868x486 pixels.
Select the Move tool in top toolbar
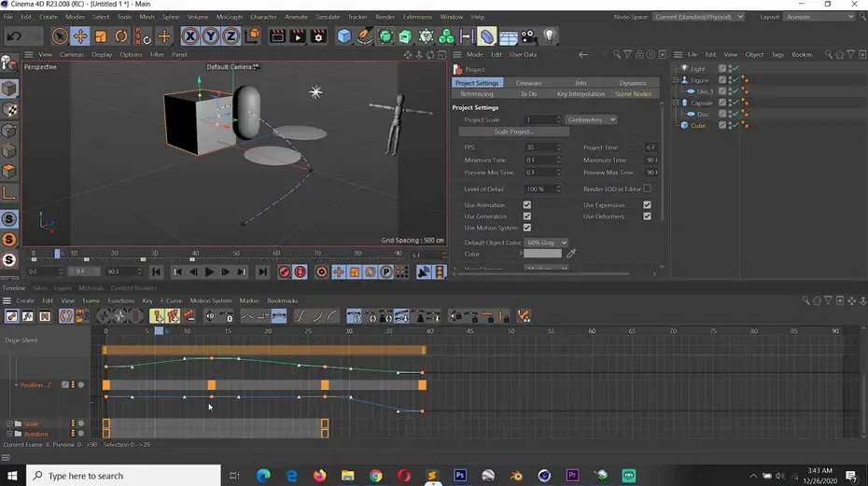[x=80, y=36]
